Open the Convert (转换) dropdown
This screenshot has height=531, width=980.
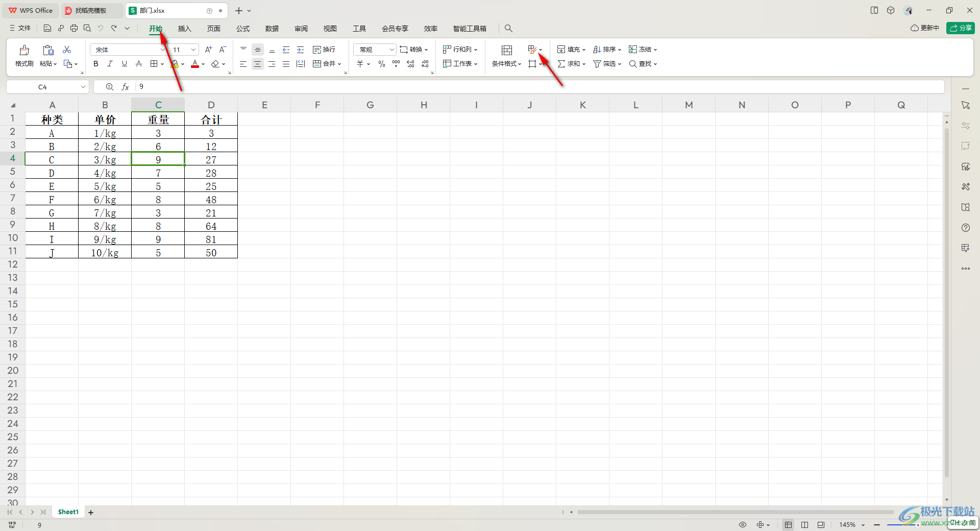pyautogui.click(x=414, y=50)
